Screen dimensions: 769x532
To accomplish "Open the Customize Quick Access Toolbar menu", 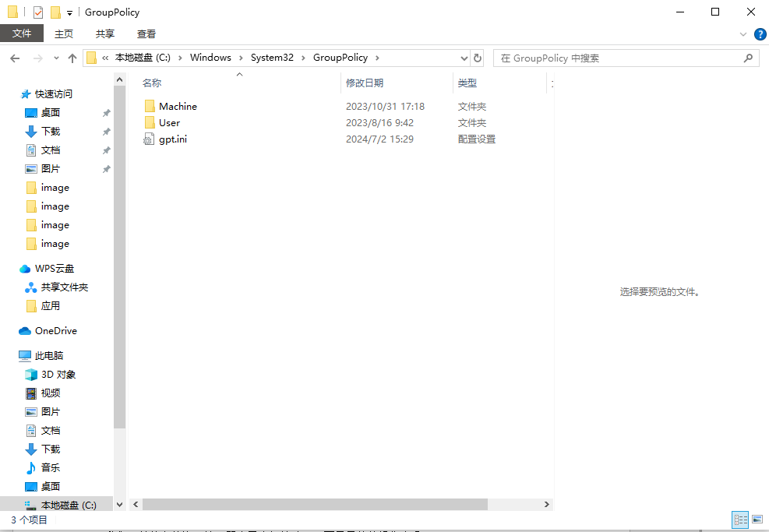I will 69,12.
